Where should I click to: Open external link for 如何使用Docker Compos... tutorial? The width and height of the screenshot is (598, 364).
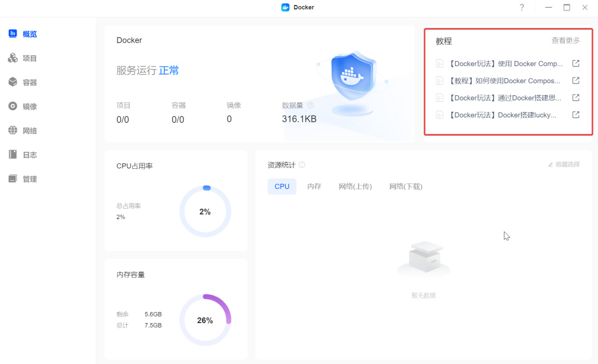click(x=576, y=80)
